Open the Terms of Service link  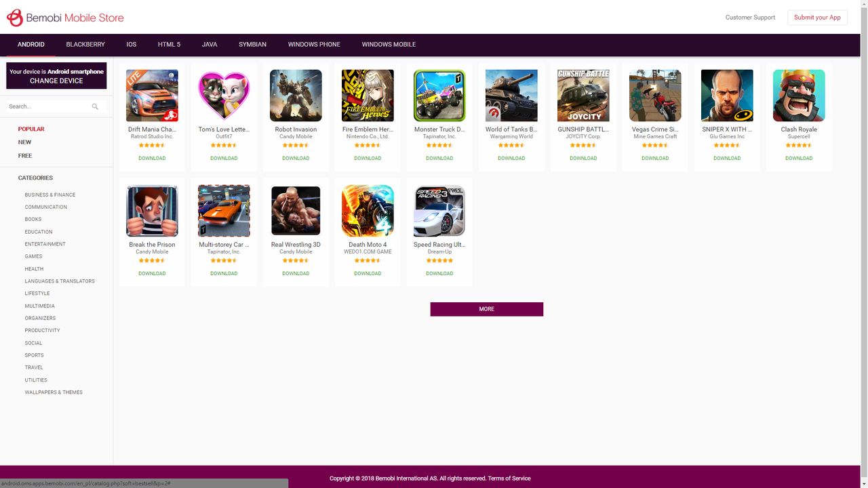[509, 479]
